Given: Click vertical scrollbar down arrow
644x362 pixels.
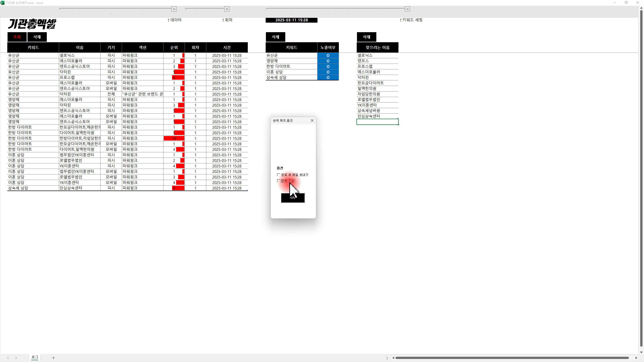Looking at the screenshot, I should point(641,352).
